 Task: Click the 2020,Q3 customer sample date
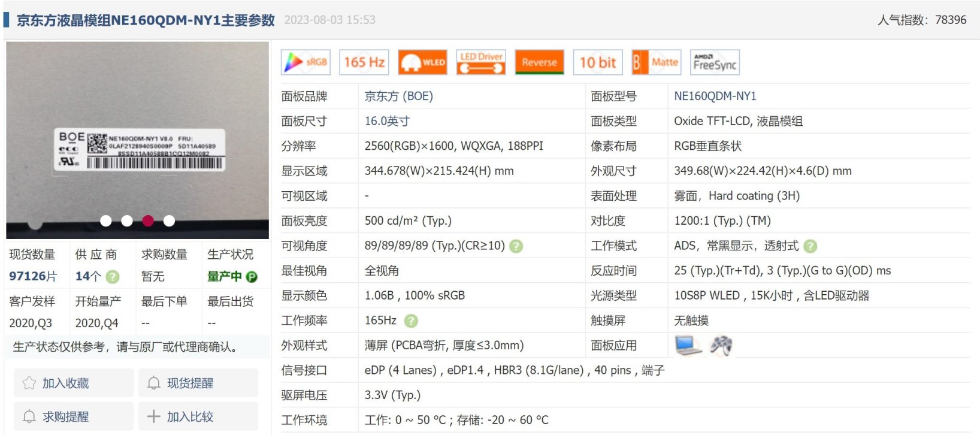[x=31, y=324]
